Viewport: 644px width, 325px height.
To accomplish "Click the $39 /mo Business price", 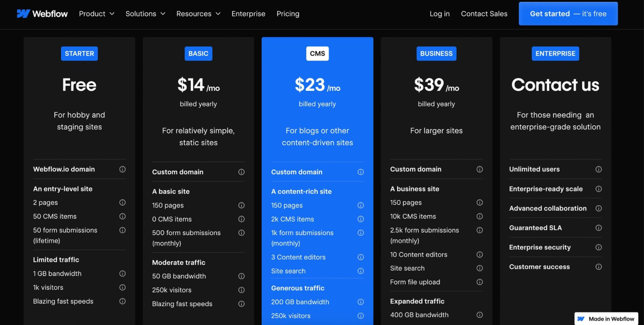I will coord(436,85).
